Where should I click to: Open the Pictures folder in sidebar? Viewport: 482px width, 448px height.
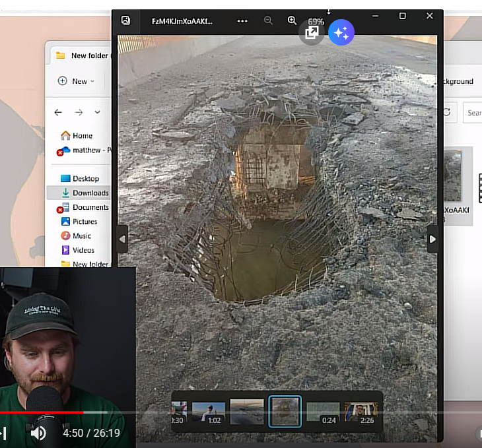tap(85, 222)
